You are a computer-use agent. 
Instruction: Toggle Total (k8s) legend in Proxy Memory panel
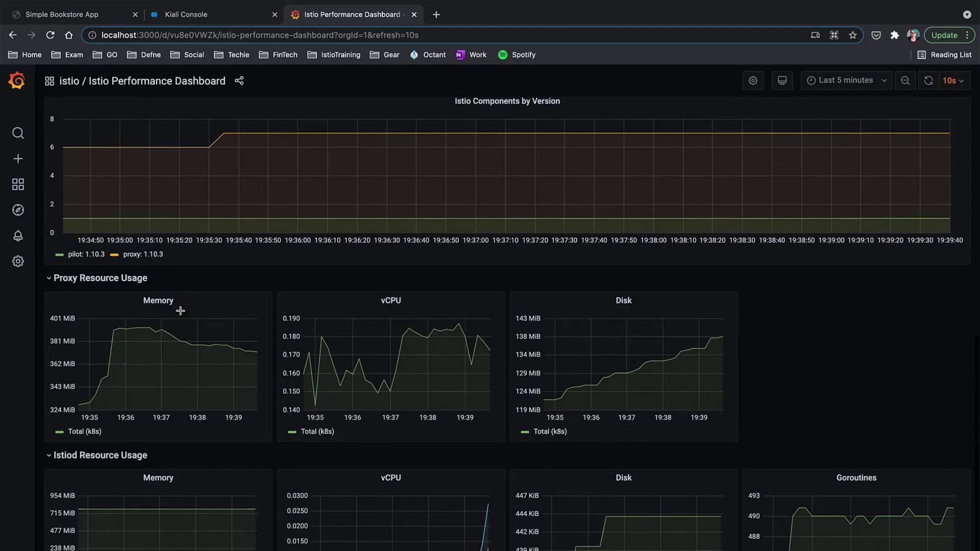coord(84,432)
